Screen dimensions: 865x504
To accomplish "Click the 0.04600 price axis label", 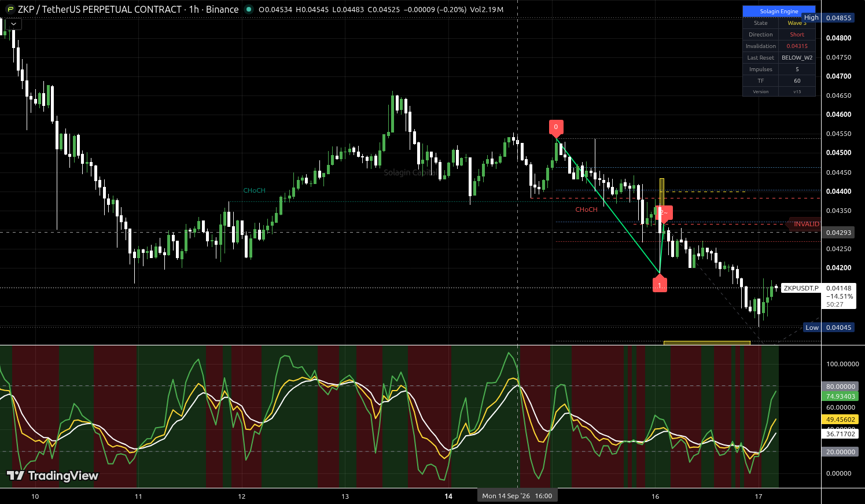I will (838, 115).
